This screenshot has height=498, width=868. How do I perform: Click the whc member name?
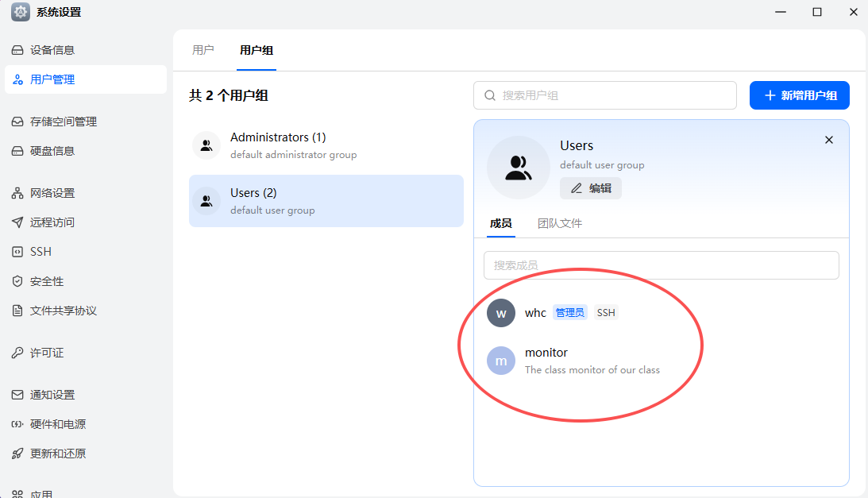[x=535, y=313]
